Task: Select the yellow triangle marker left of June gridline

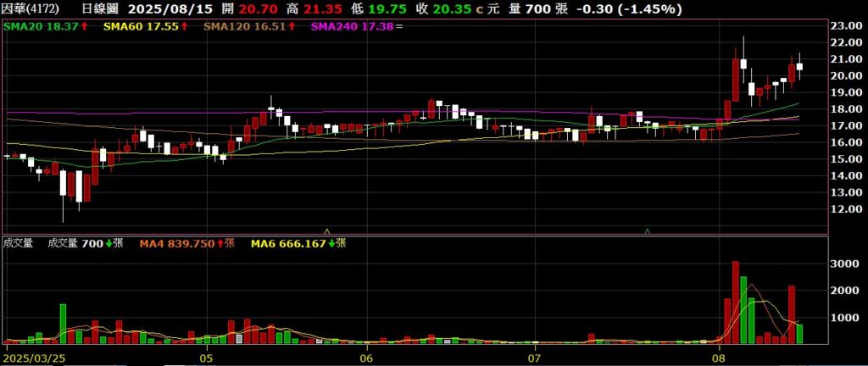Action: (327, 230)
